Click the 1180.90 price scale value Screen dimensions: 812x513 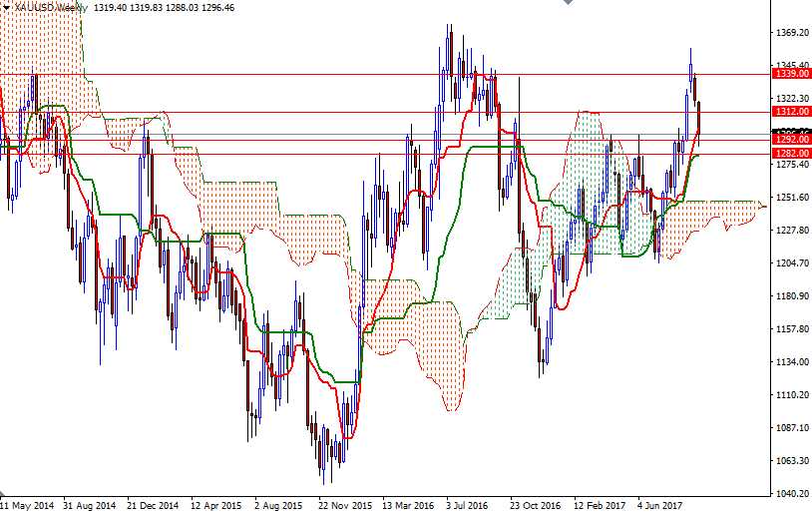point(792,295)
